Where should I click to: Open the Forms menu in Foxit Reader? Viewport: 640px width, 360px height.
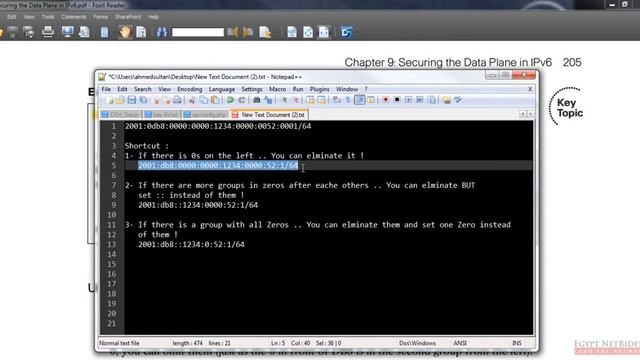pyautogui.click(x=100, y=17)
